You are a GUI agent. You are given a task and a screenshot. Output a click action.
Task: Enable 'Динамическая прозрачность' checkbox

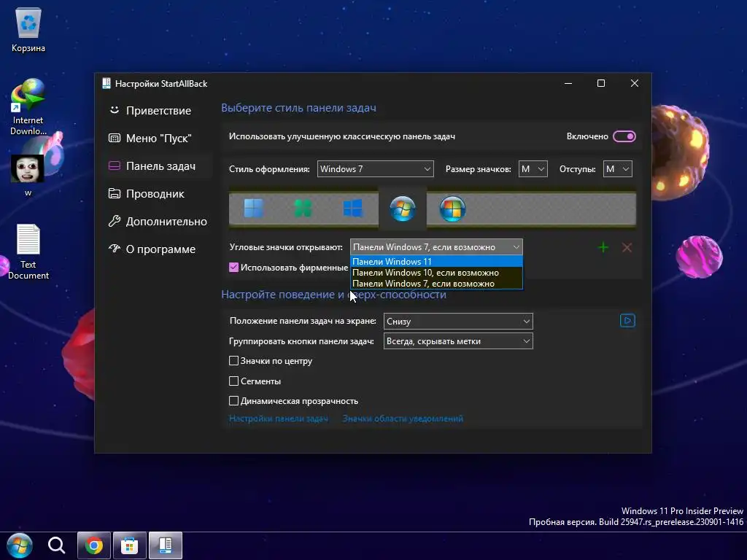[x=233, y=401]
